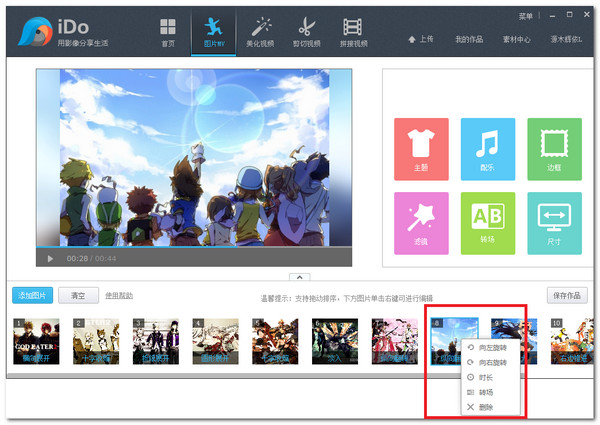Open 我的作品 link
The width and height of the screenshot is (600, 425).
pyautogui.click(x=469, y=39)
